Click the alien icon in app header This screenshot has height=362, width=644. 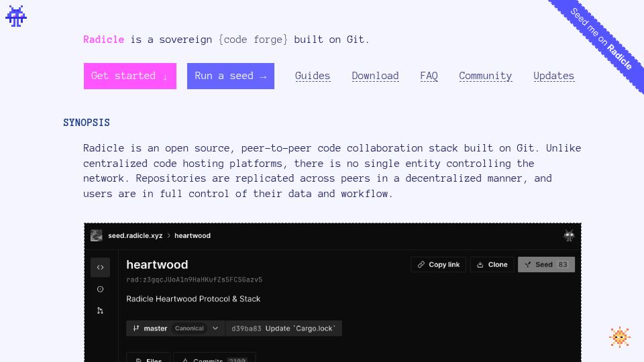pos(569,235)
